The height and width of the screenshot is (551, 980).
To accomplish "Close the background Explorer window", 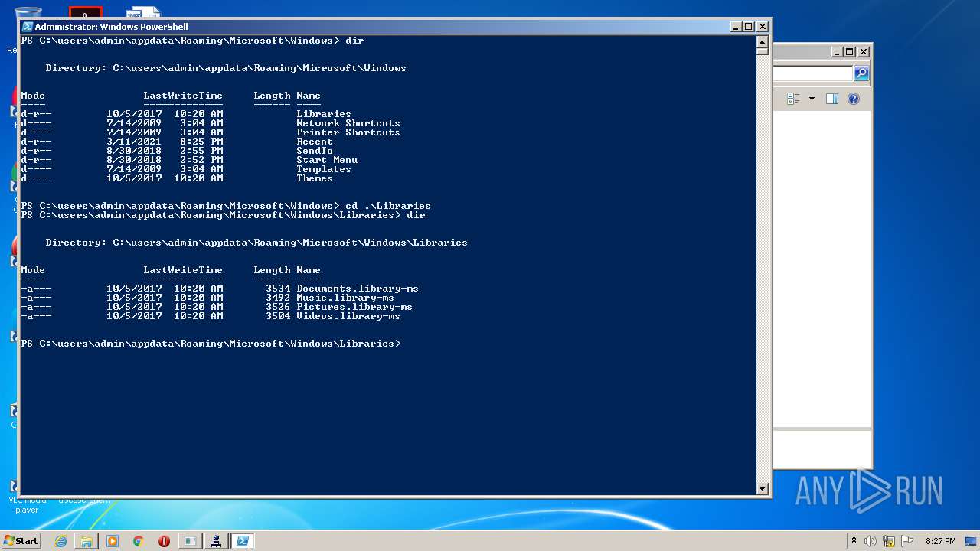I will (864, 52).
